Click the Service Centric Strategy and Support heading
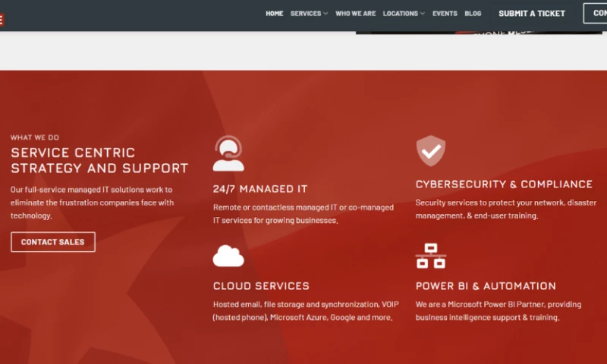The width and height of the screenshot is (607, 364). point(99,161)
